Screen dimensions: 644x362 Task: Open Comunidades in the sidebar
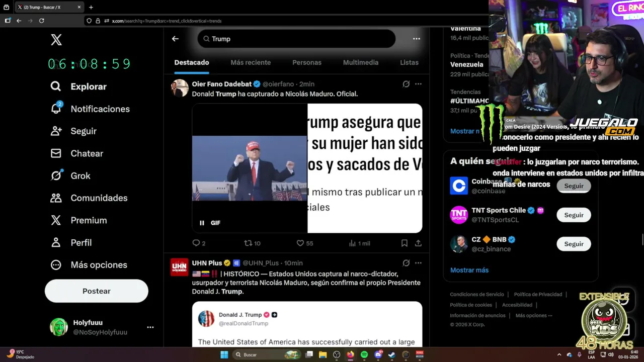pos(89,198)
